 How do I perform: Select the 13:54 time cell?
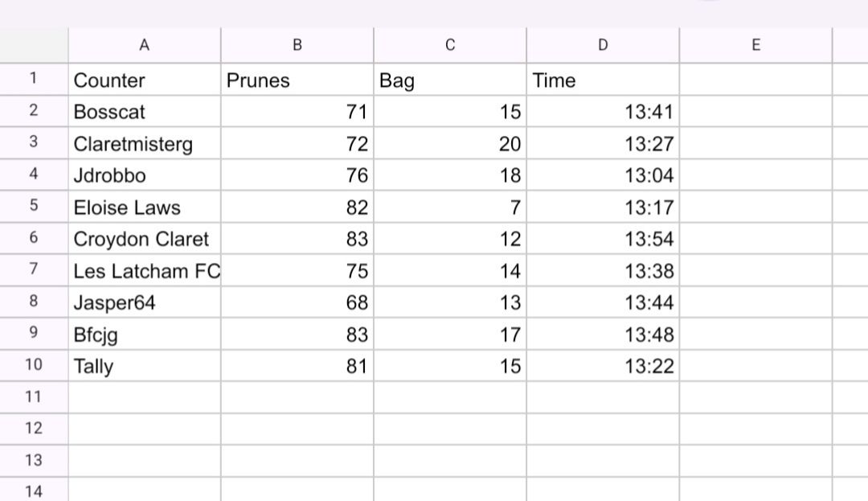pos(603,239)
